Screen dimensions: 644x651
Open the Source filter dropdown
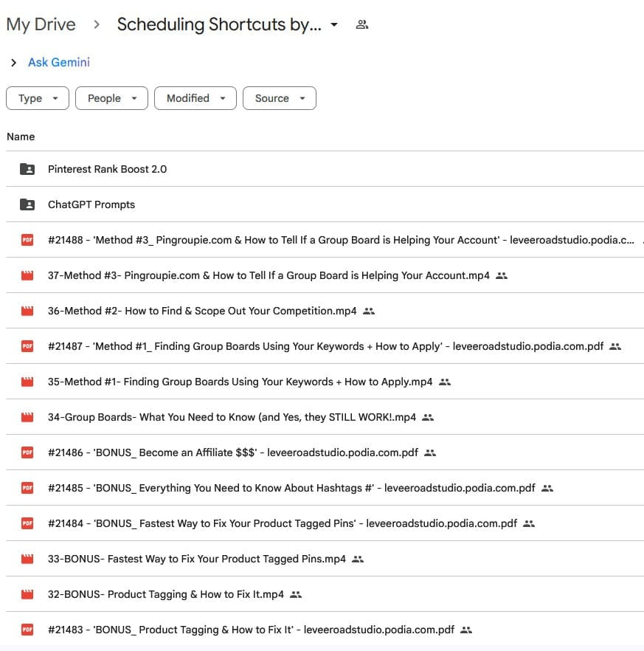pyautogui.click(x=279, y=98)
